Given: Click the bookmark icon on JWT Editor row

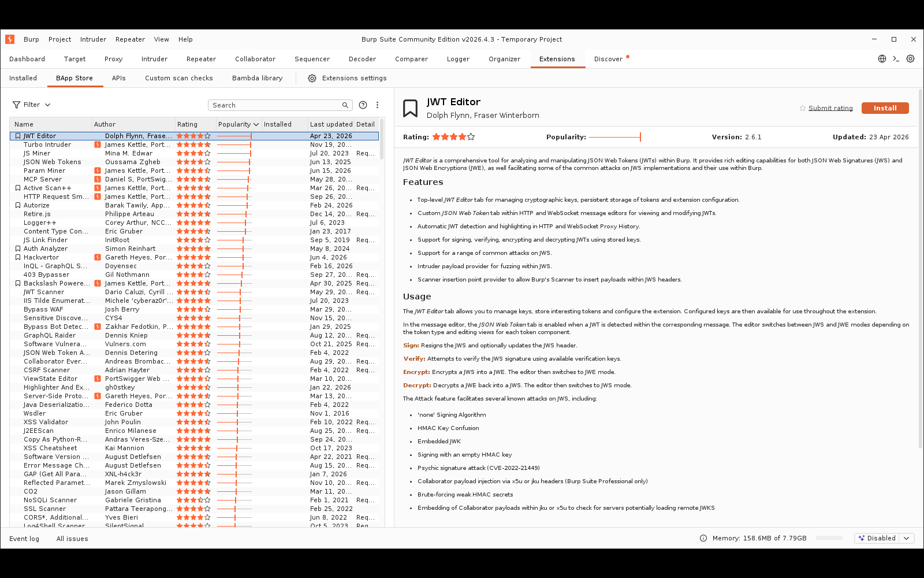Looking at the screenshot, I should pos(18,136).
